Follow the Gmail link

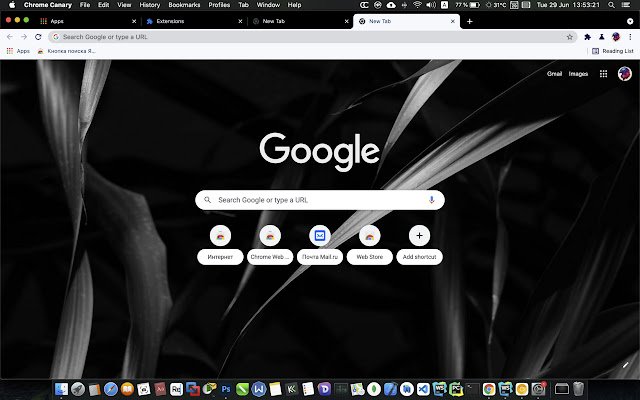[x=554, y=74]
